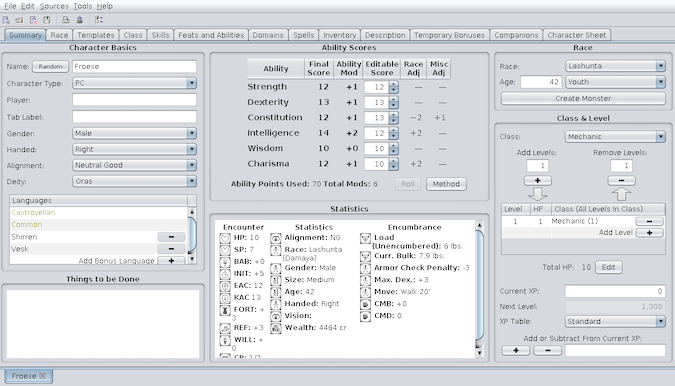Click Add Bonus Language plus button
This screenshot has width=675, height=386.
(x=171, y=261)
